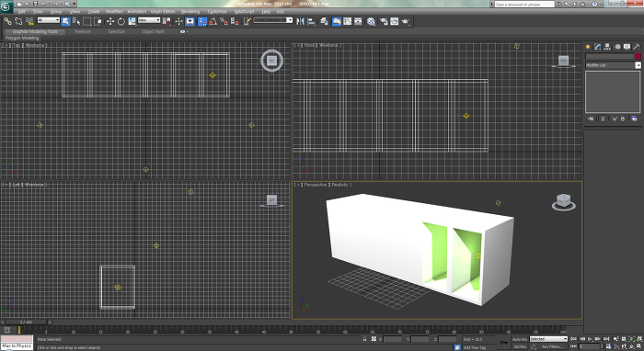Toggle Percent Snap
The image size is (644, 351).
[x=224, y=21]
